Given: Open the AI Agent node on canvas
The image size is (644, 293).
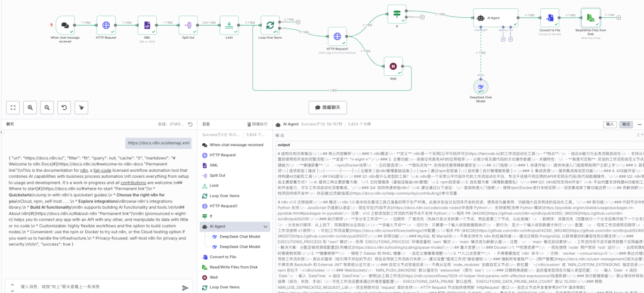Looking at the screenshot, I should 495,18.
